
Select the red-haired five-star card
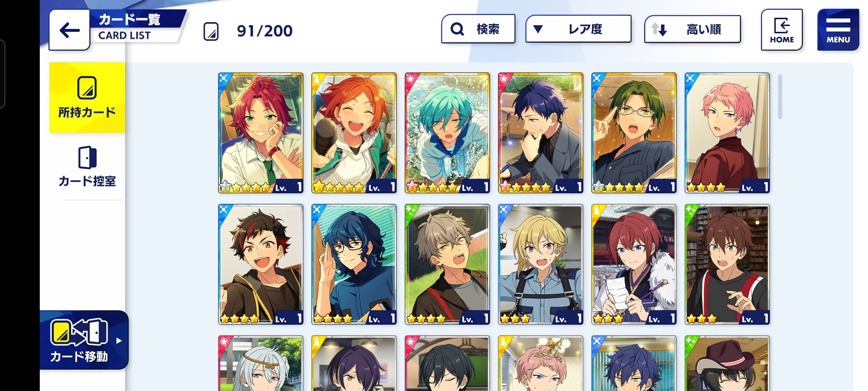click(261, 133)
